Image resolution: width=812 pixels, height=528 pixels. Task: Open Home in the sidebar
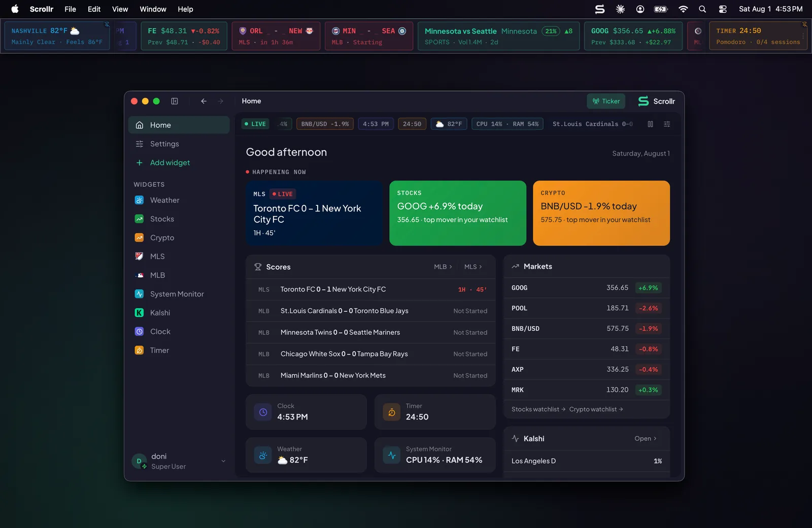tap(179, 125)
